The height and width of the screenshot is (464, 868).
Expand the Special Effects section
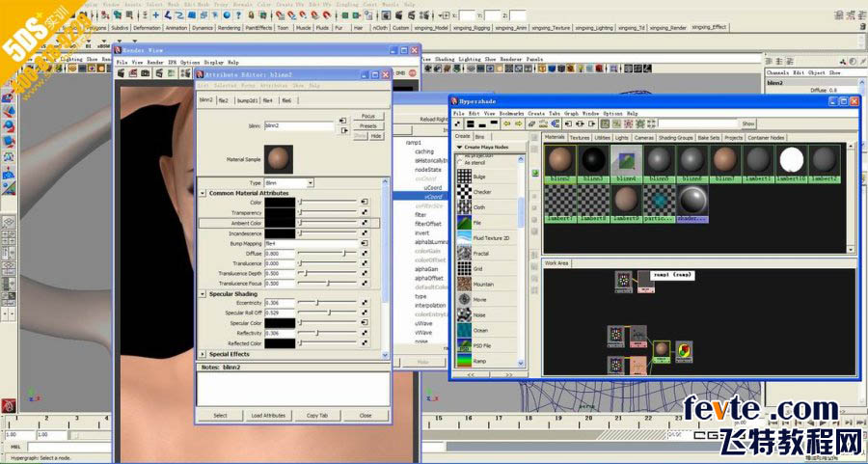[x=203, y=354]
